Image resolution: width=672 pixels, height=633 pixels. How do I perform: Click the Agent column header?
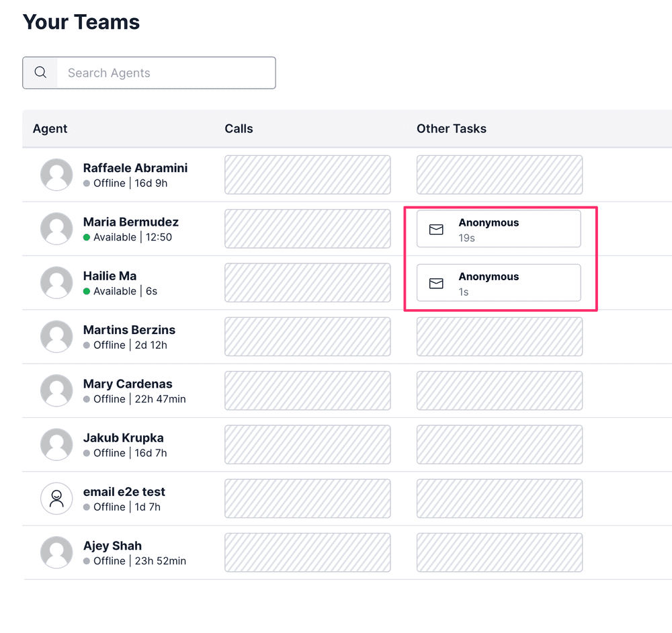[x=50, y=128]
